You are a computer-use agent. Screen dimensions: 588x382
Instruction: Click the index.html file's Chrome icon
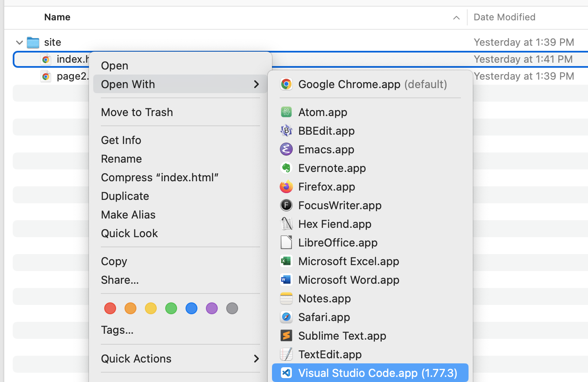tap(46, 59)
